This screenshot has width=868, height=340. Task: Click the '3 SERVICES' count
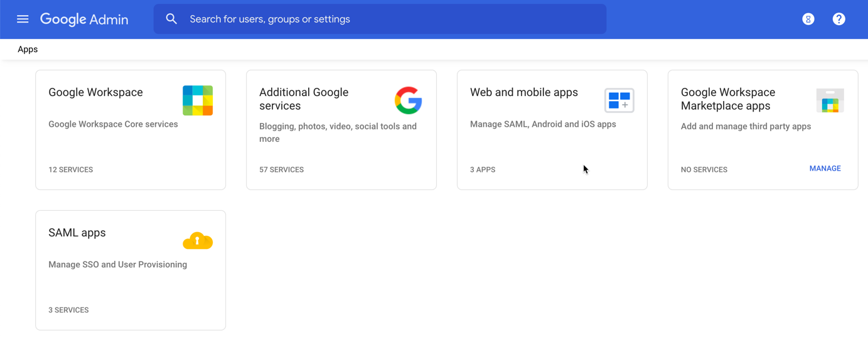tap(68, 311)
